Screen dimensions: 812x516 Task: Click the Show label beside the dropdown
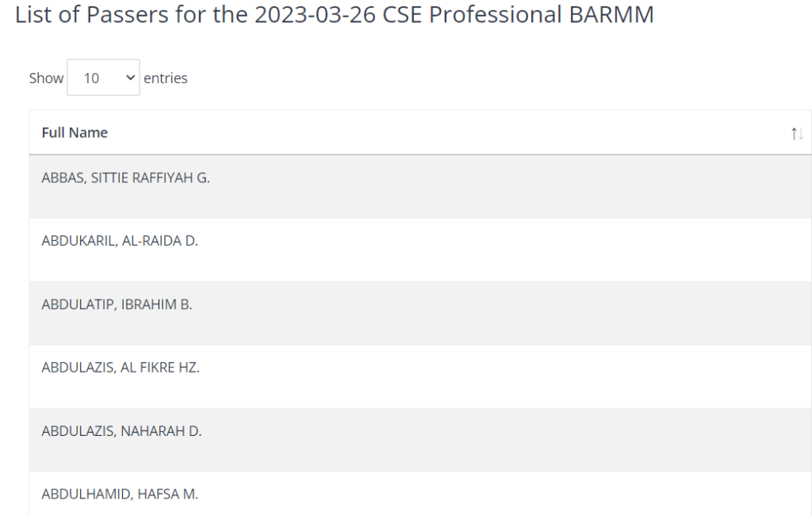coord(46,78)
